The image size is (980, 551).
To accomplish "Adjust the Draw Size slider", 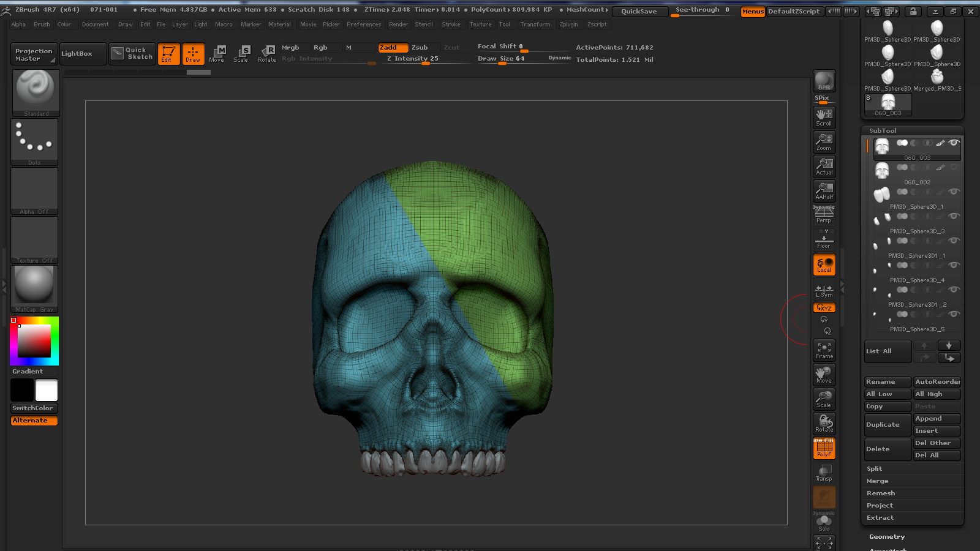I will pos(524,59).
